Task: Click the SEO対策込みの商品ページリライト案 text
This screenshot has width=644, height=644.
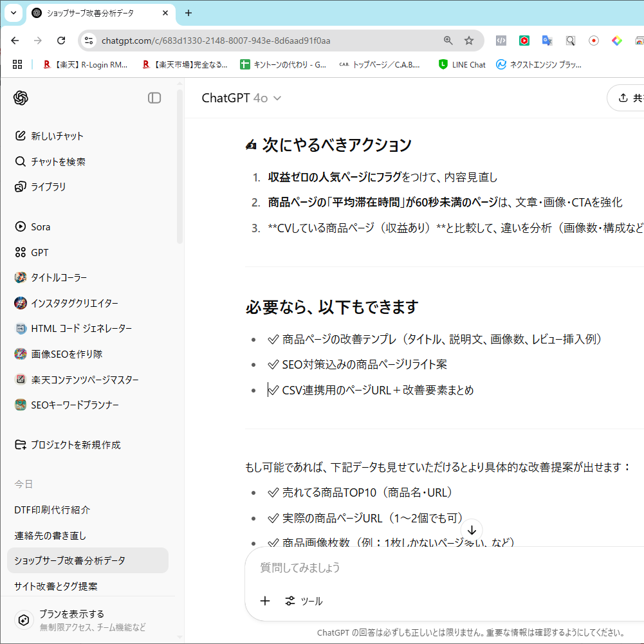Action: pos(364,364)
